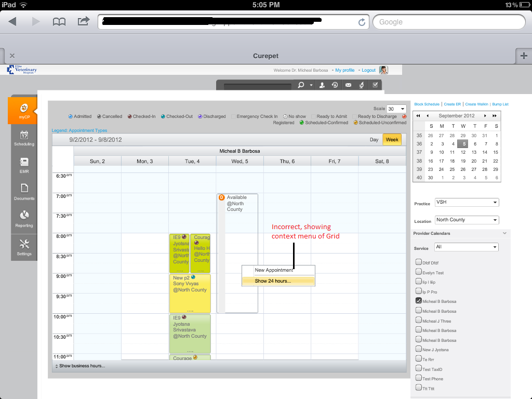
Task: Switch calendar to Week view
Action: pos(392,139)
